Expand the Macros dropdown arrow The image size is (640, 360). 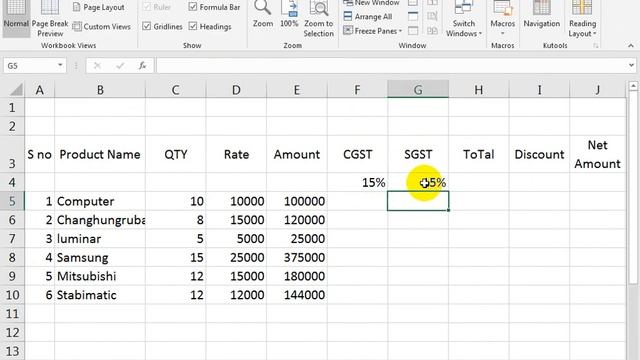(502, 33)
